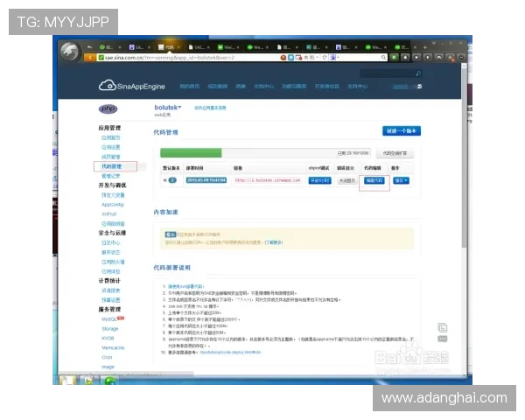525x420 pixels.
Task: Click the 关闭显示 error display button
Action: click(346, 181)
